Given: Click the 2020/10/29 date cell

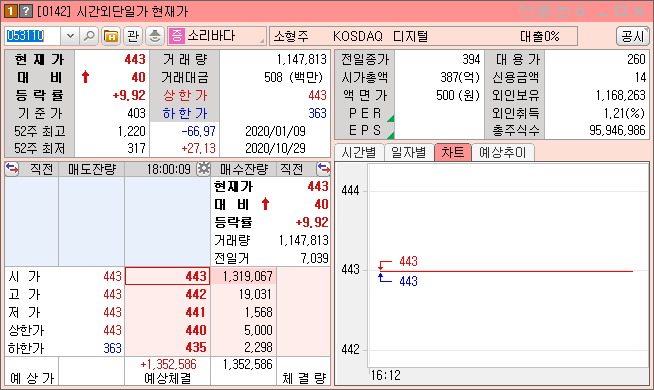Looking at the screenshot, I should tap(275, 148).
